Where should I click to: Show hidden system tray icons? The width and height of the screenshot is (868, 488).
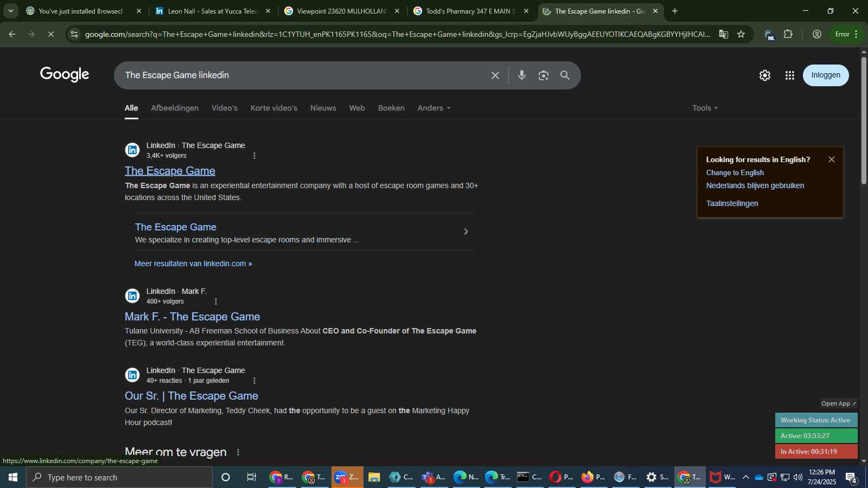(x=746, y=477)
